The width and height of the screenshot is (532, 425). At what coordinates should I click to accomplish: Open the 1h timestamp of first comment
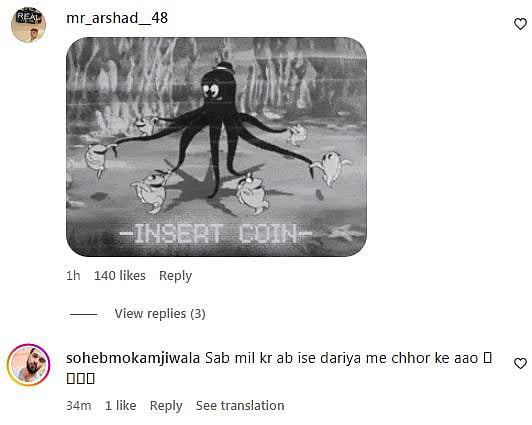tap(73, 275)
